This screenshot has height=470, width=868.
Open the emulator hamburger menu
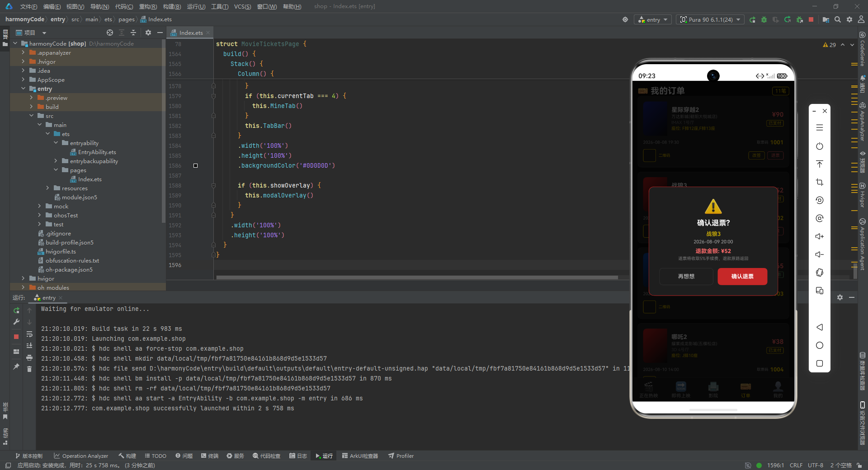(x=820, y=128)
